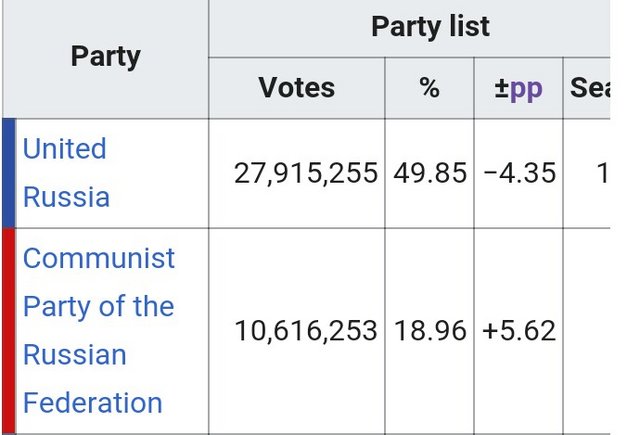Select the 10,616,253 votes cell

tap(297, 331)
